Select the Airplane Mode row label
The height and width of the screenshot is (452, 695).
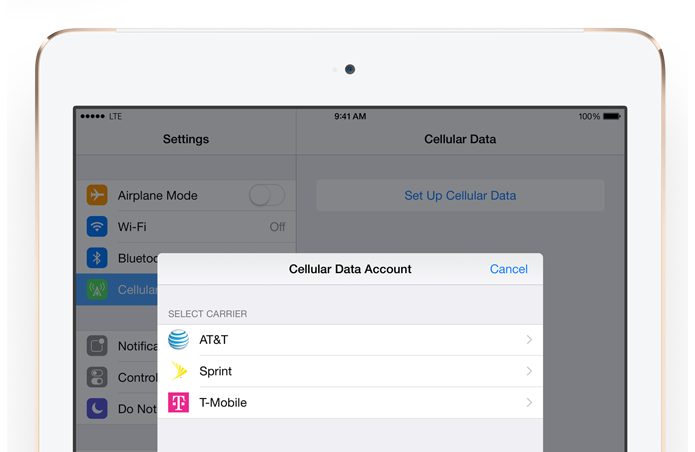point(157,195)
